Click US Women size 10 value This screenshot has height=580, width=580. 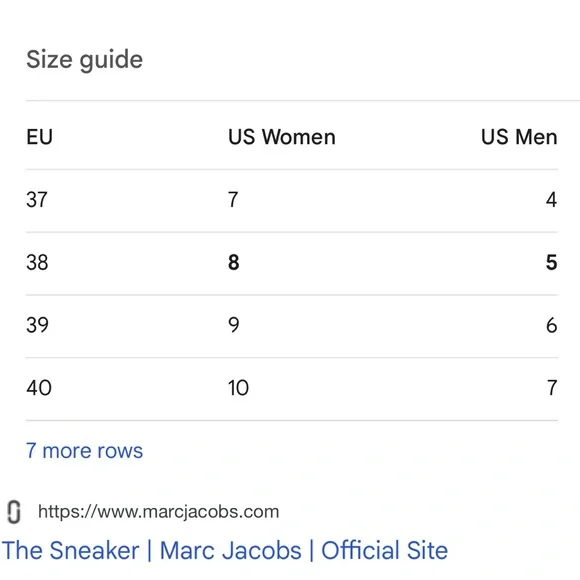pyautogui.click(x=238, y=388)
